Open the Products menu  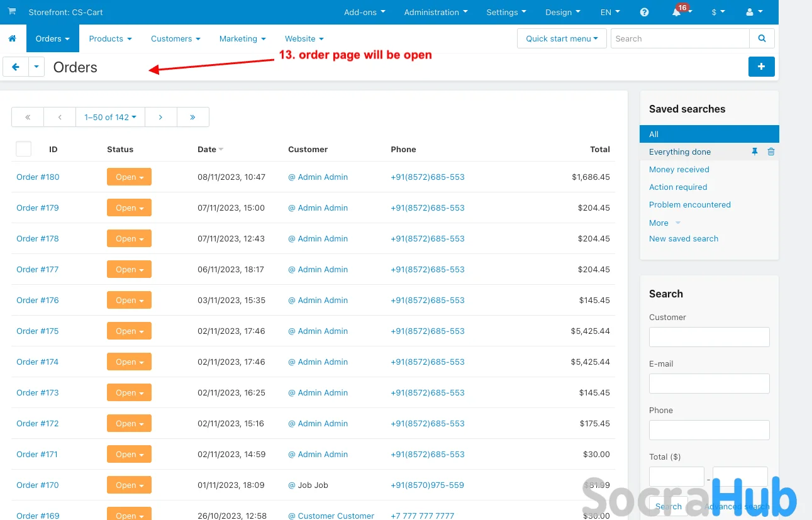(110, 39)
